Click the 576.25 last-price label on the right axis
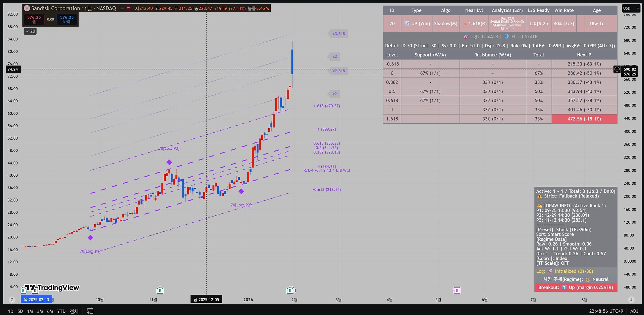The height and width of the screenshot is (315, 644). point(630,74)
